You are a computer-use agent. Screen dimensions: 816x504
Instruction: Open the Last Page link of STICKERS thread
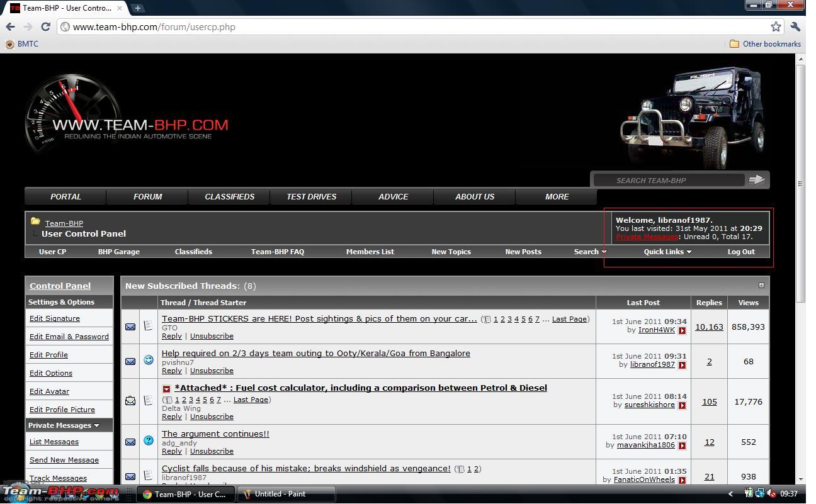click(569, 319)
